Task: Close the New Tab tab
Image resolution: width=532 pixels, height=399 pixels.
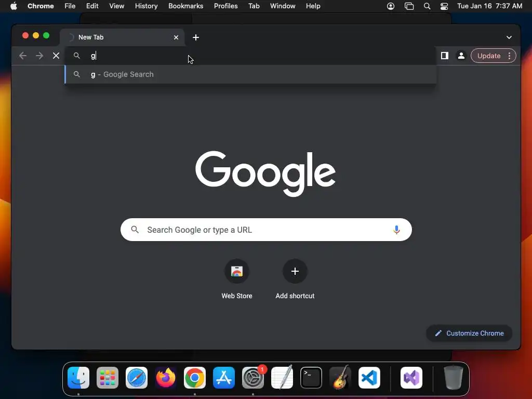Action: pyautogui.click(x=176, y=37)
